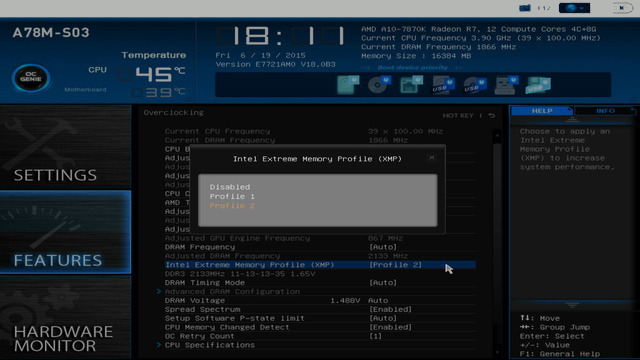Click the A78M-S03 board name
Screen dimensions: 640x360
51,33
